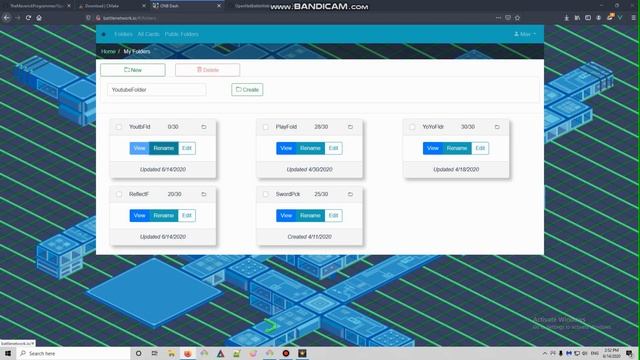This screenshot has width=640, height=360.
Task: Open the Windows Start menu
Action: pyautogui.click(x=8, y=353)
